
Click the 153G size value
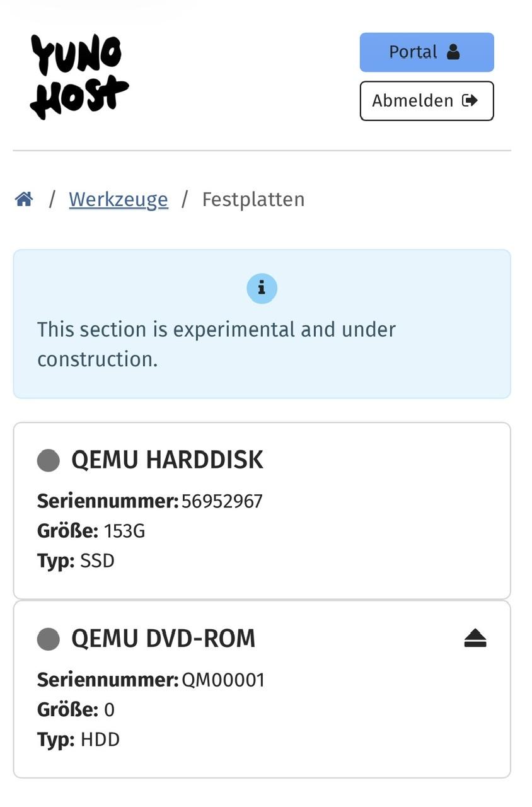pyautogui.click(x=124, y=531)
